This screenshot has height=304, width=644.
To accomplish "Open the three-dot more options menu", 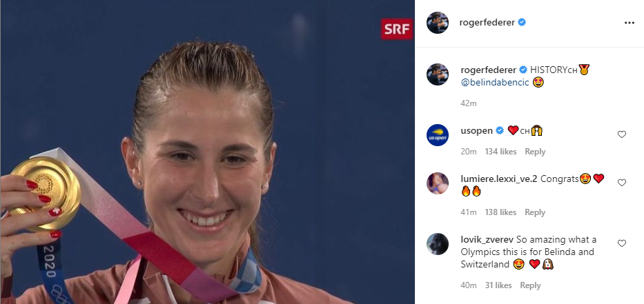I will [x=630, y=23].
